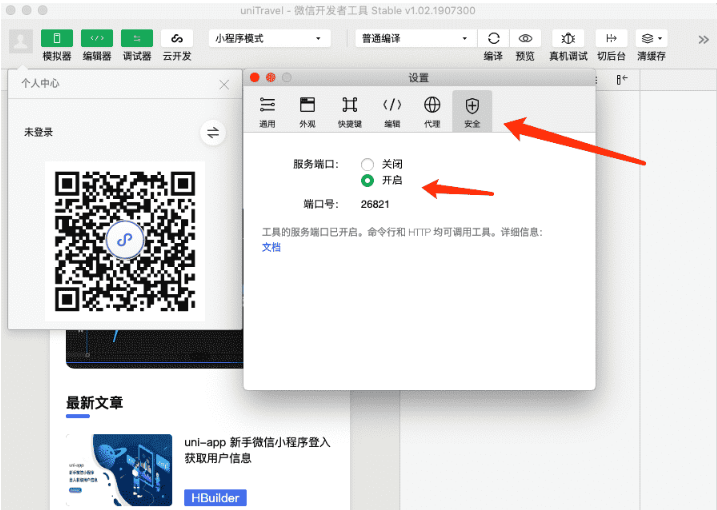Click the 预览 preview eye icon
The image size is (717, 510).
tap(525, 38)
